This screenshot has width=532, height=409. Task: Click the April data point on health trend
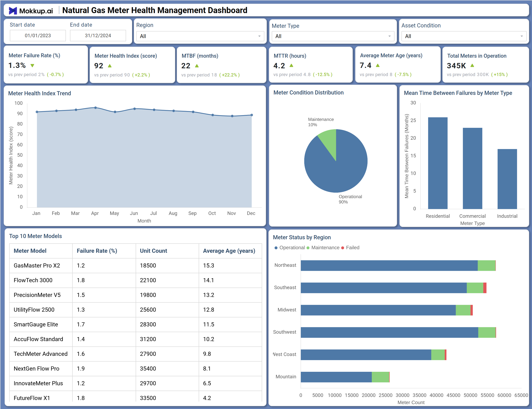click(96, 108)
